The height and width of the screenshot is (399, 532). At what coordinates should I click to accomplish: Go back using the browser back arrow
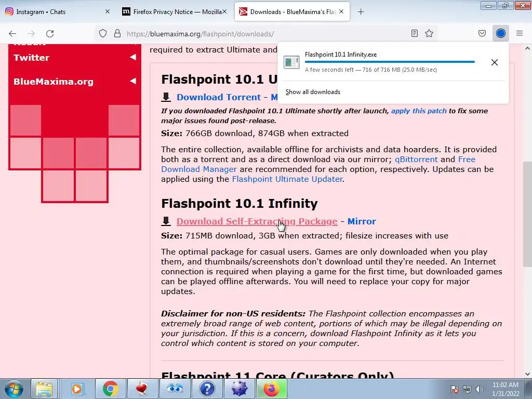point(12,33)
